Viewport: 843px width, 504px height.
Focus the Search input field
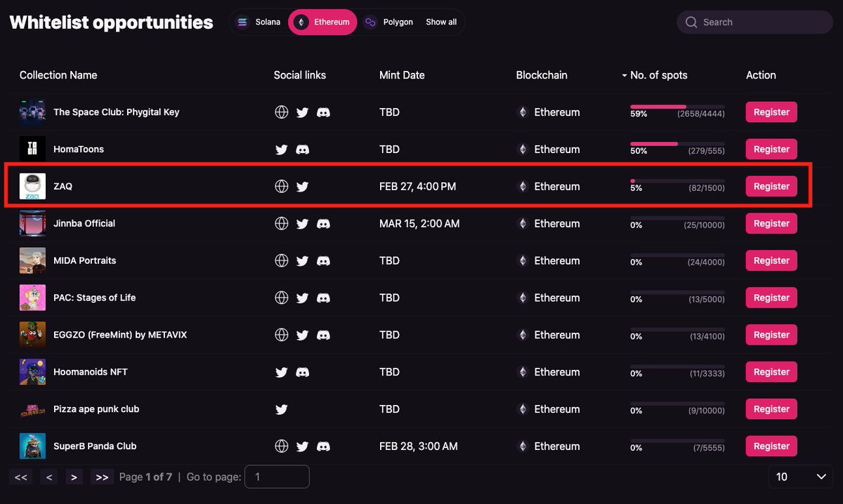point(755,22)
